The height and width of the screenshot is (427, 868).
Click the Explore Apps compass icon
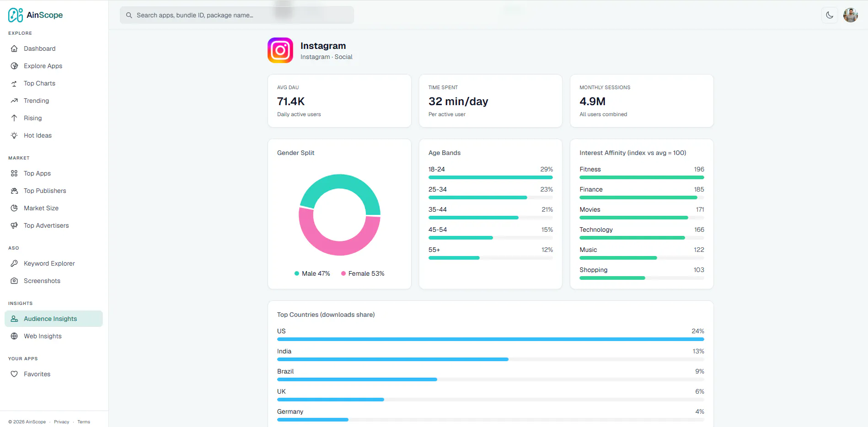coord(14,66)
